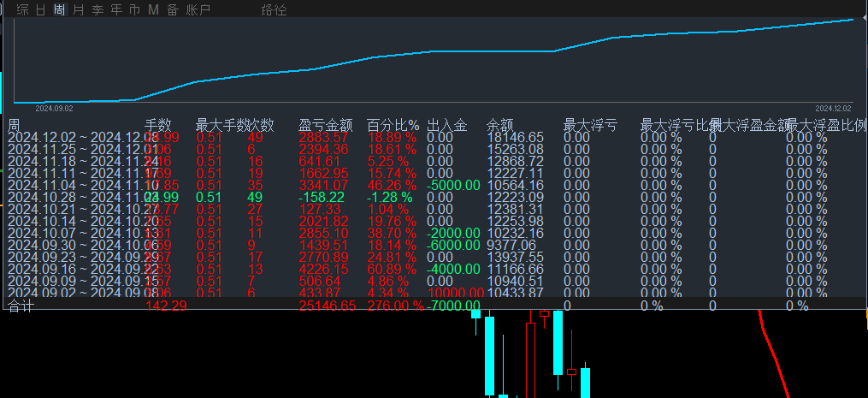Image resolution: width=868 pixels, height=398 pixels.
Task: Click the total percentage 276.00 %
Action: point(395,306)
